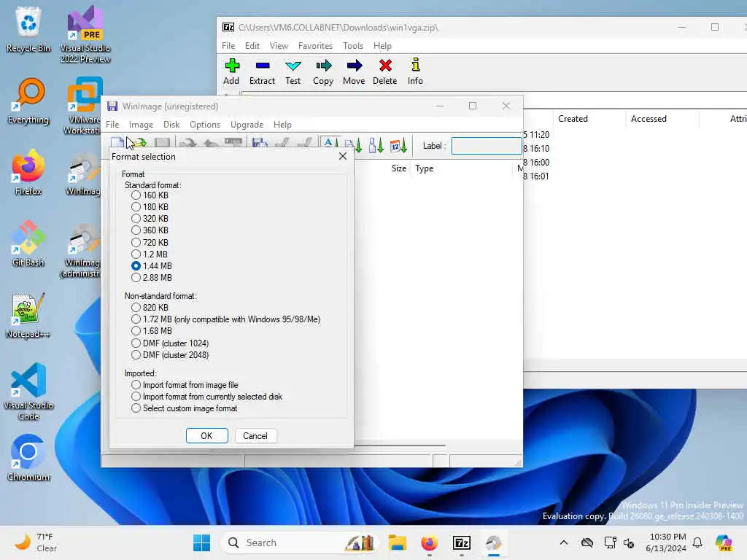Select Firefox desktop shortcut
Image resolution: width=747 pixels, height=560 pixels.
(x=28, y=172)
